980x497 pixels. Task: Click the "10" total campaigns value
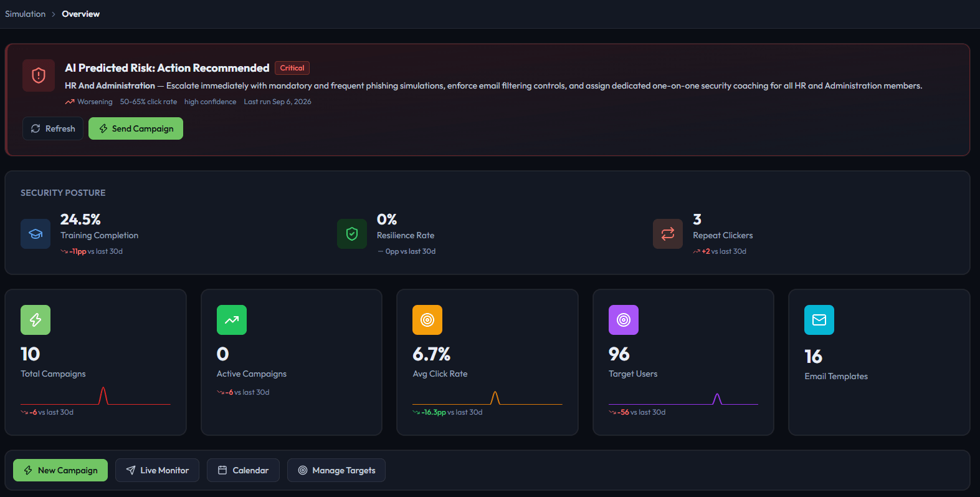pos(31,354)
